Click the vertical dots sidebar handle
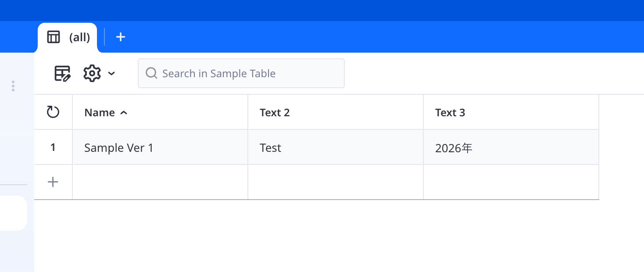Screen dimensions: 644x272 (13, 86)
